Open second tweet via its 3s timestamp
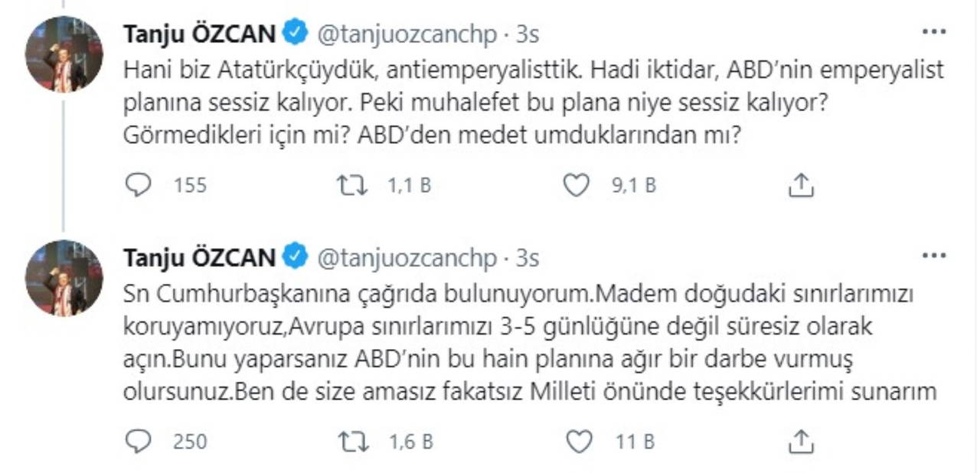 (528, 258)
